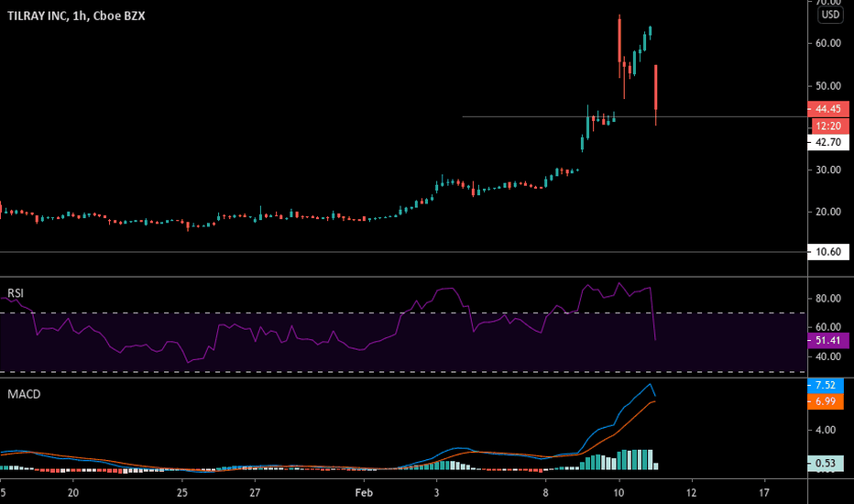The image size is (854, 504).
Task: Select the 3 date label on time axis
Action: coord(437,493)
